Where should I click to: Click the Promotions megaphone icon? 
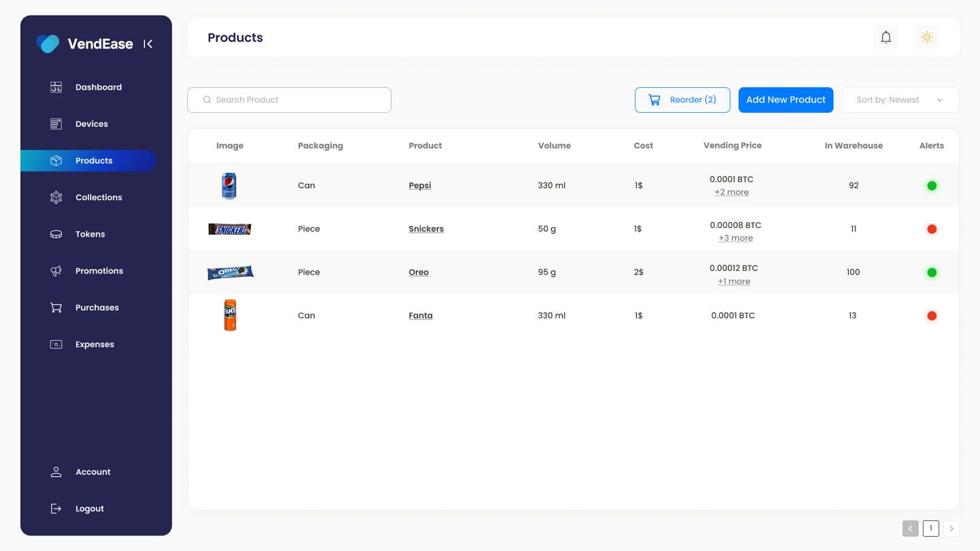[56, 271]
